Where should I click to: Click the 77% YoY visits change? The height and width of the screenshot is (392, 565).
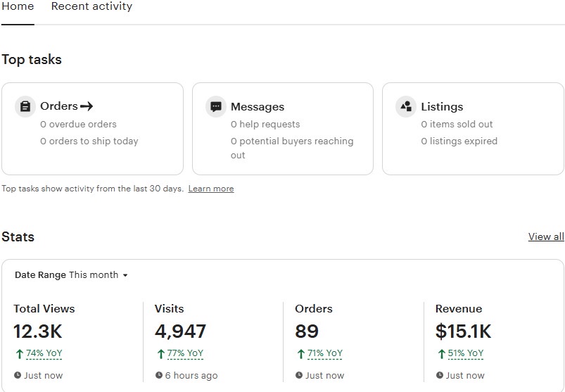click(185, 353)
